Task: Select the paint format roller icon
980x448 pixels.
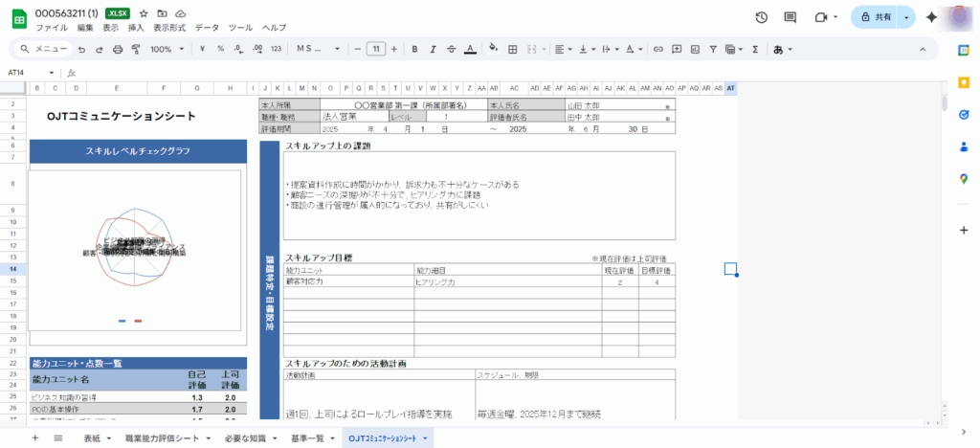Action: pyautogui.click(x=136, y=49)
